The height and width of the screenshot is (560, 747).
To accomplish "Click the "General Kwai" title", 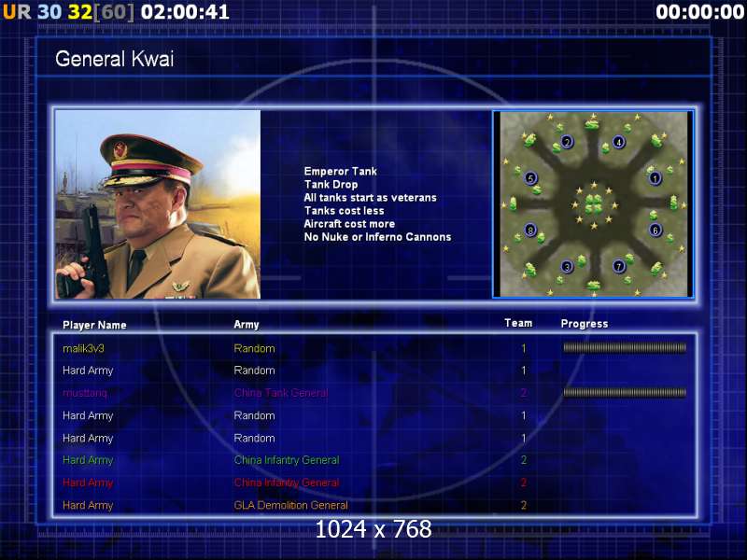I will [x=114, y=59].
